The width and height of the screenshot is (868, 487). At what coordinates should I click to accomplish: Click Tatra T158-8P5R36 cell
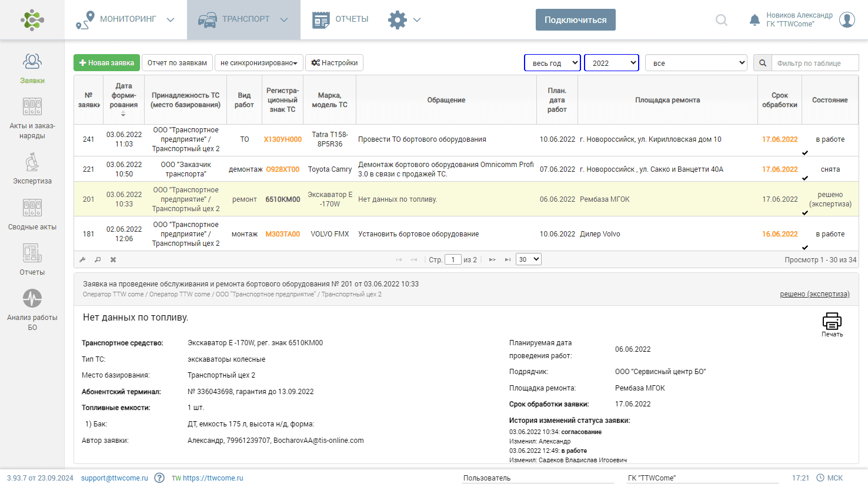point(330,139)
